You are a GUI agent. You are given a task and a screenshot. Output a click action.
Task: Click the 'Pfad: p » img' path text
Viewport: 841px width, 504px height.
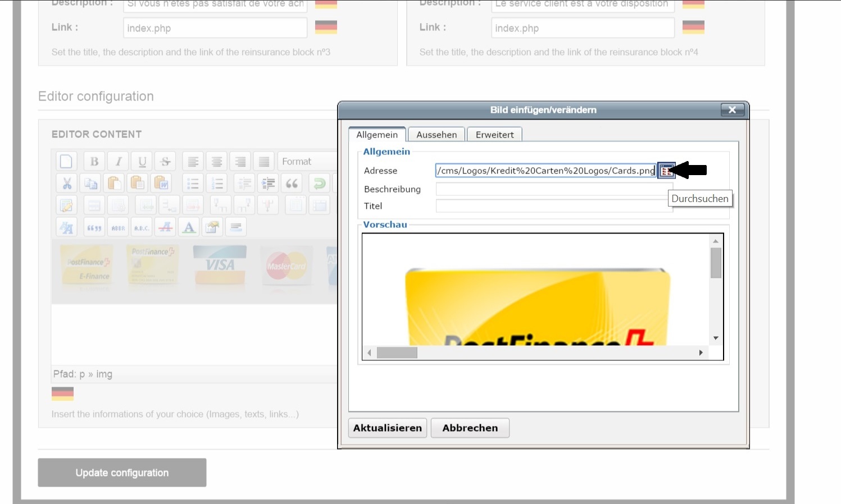pos(83,374)
